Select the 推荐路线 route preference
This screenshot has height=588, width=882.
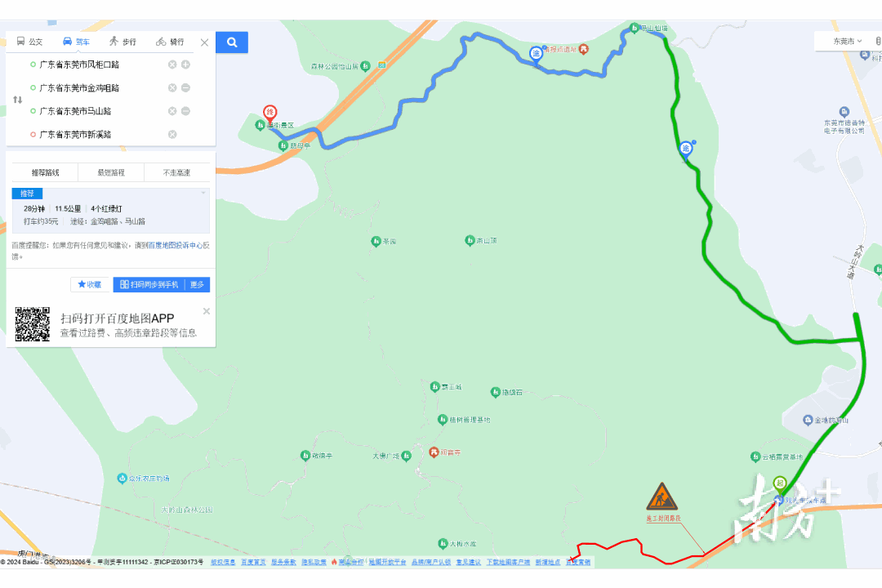click(x=45, y=173)
